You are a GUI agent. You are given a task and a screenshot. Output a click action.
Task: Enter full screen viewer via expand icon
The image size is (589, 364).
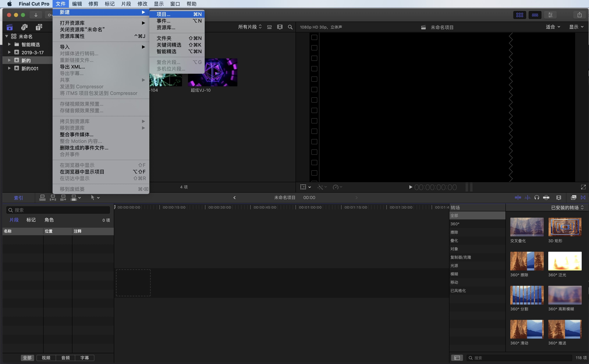tap(583, 187)
